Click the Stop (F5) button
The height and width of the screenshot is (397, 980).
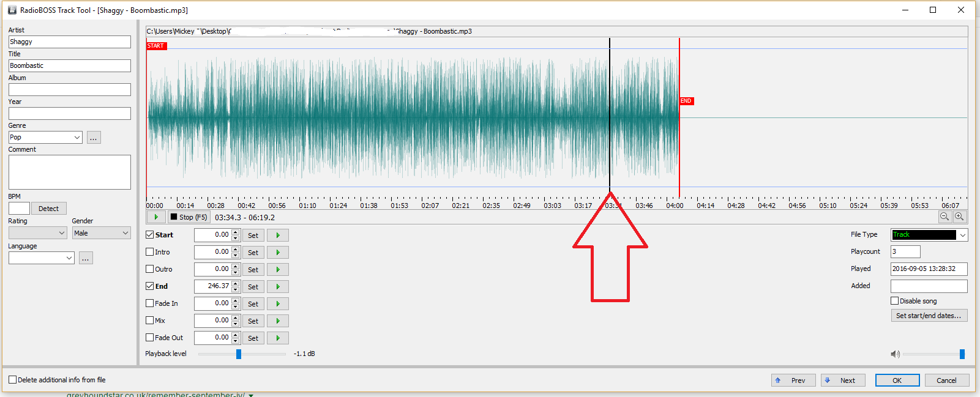coord(189,217)
